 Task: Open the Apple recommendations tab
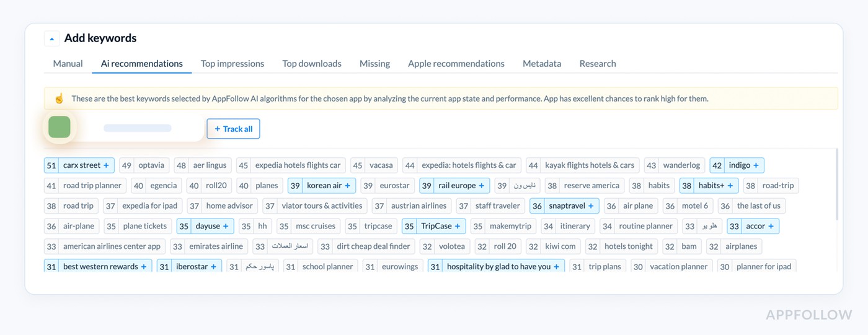coord(456,63)
